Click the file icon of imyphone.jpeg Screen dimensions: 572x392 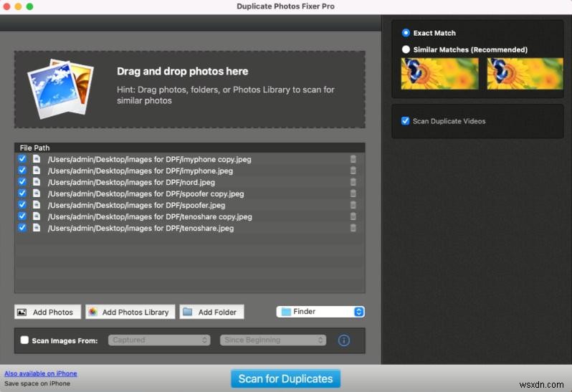tap(37, 171)
